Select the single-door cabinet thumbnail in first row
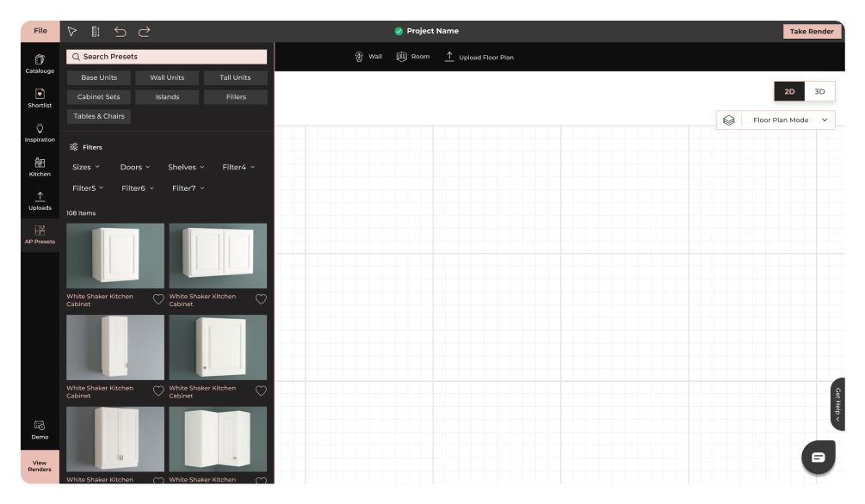This screenshot has height=504, width=865. (x=115, y=255)
